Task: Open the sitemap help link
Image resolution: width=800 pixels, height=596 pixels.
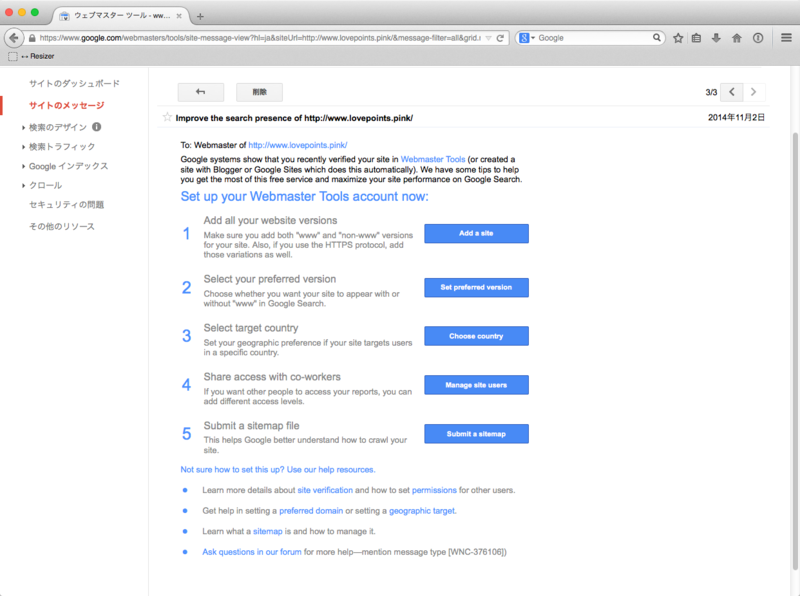Action: (267, 531)
